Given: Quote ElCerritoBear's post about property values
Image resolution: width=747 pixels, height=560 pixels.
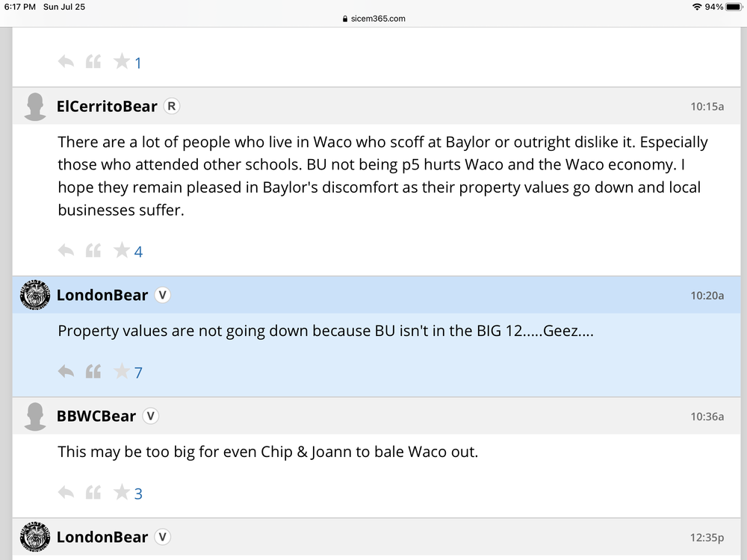Looking at the screenshot, I should click(x=93, y=251).
